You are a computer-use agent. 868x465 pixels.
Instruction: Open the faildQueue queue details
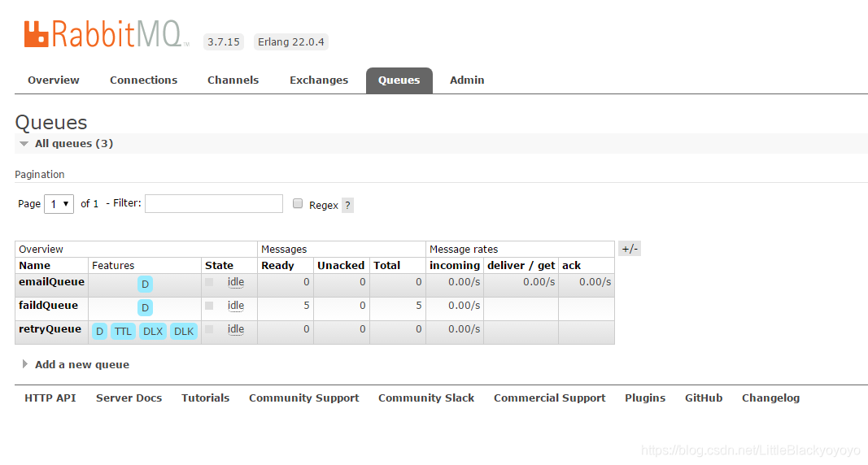(48, 306)
